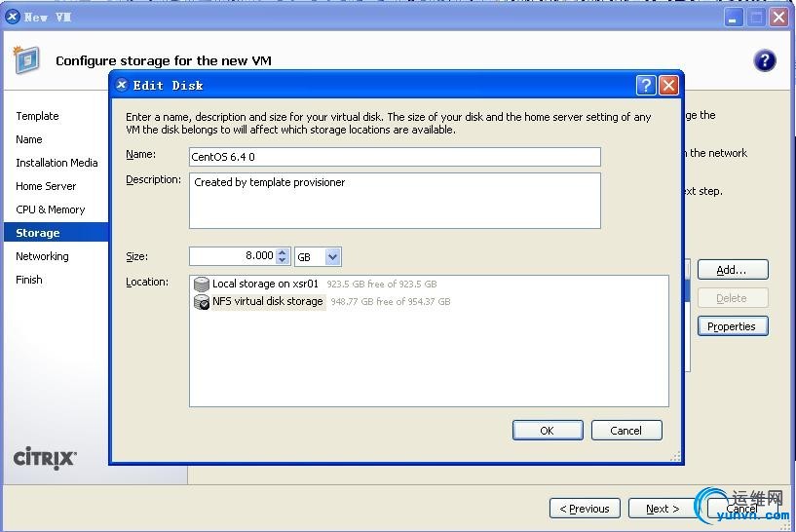Click the Properties button in New VM window
796x532 pixels.
coord(733,325)
